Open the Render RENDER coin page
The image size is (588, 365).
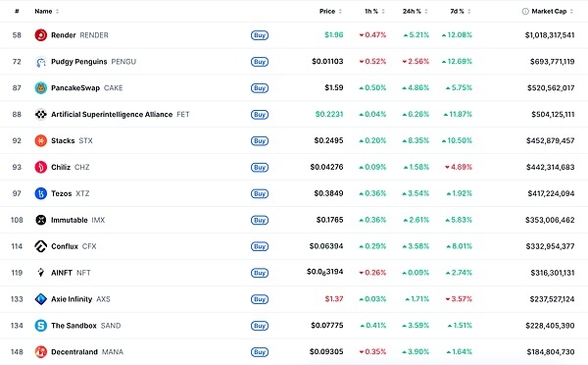tap(79, 35)
